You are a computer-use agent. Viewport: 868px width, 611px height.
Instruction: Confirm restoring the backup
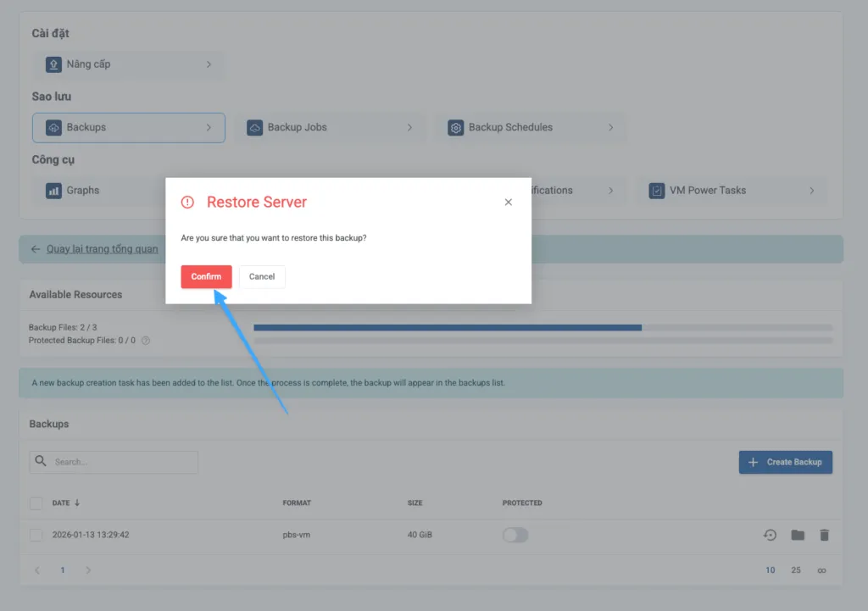click(x=206, y=276)
